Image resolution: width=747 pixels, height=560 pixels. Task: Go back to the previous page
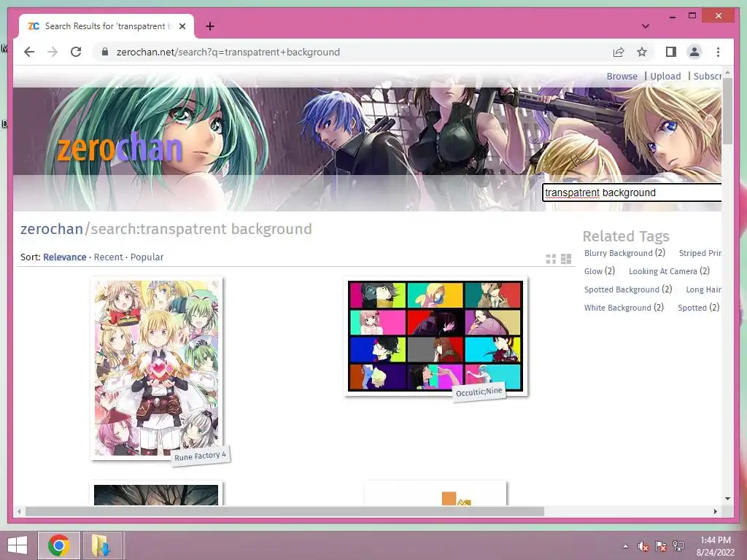[29, 52]
